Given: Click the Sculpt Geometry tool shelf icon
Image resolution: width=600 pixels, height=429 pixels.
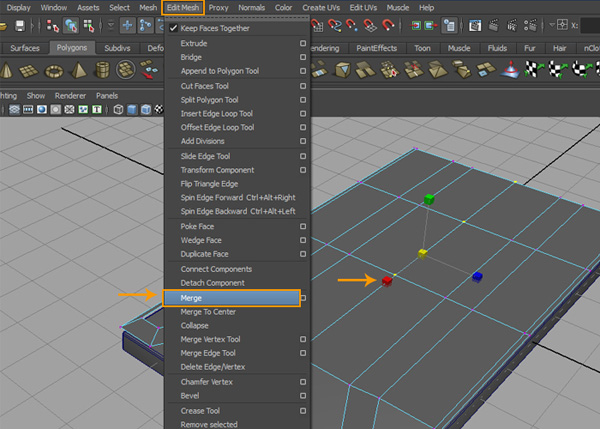Looking at the screenshot, I should [x=510, y=70].
